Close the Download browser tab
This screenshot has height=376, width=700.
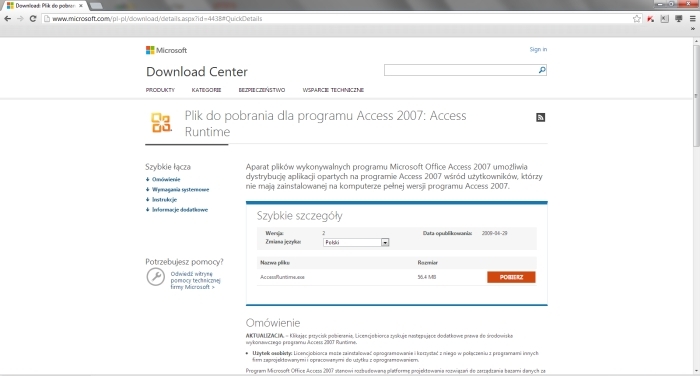point(81,6)
